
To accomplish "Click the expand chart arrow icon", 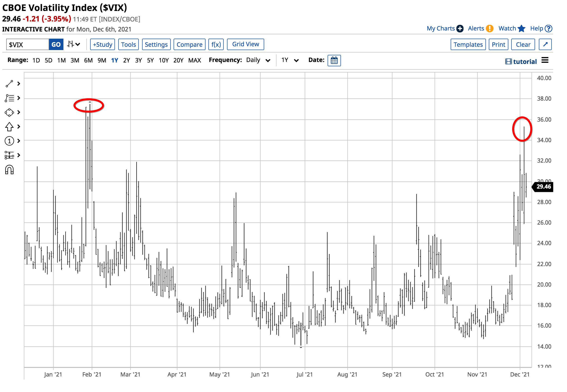I will [x=545, y=44].
